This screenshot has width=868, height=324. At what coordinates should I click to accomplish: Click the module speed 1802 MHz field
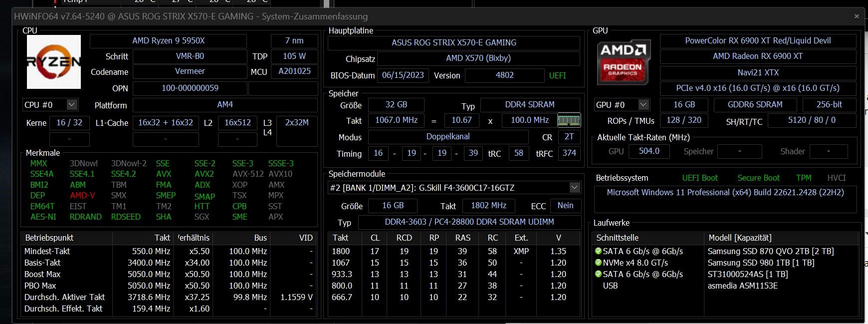(x=488, y=206)
